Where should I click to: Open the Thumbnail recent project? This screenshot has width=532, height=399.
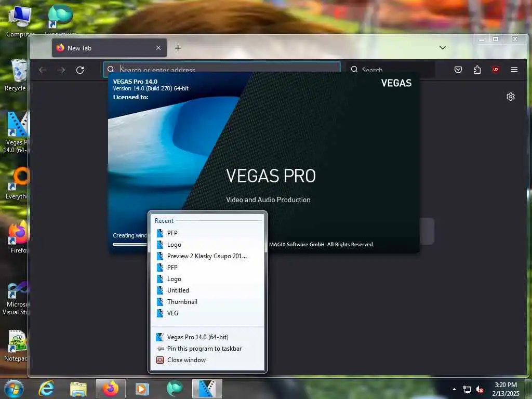pyautogui.click(x=207, y=302)
